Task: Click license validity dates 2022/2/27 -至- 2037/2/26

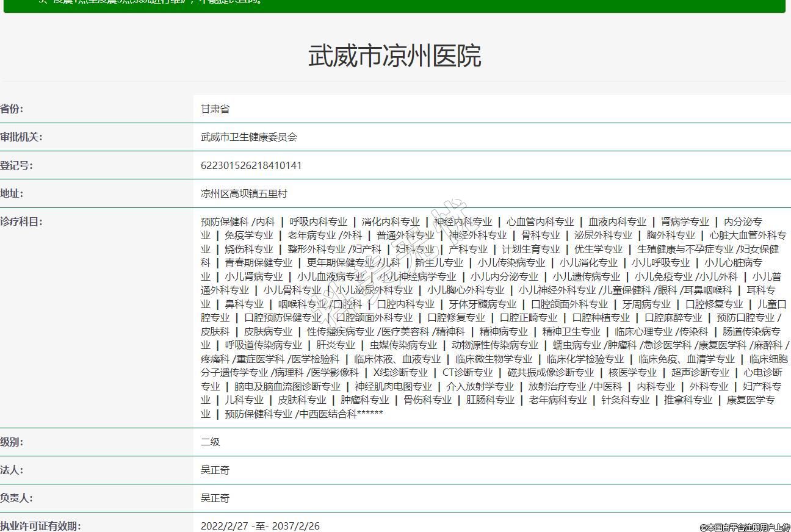Action: point(260,526)
